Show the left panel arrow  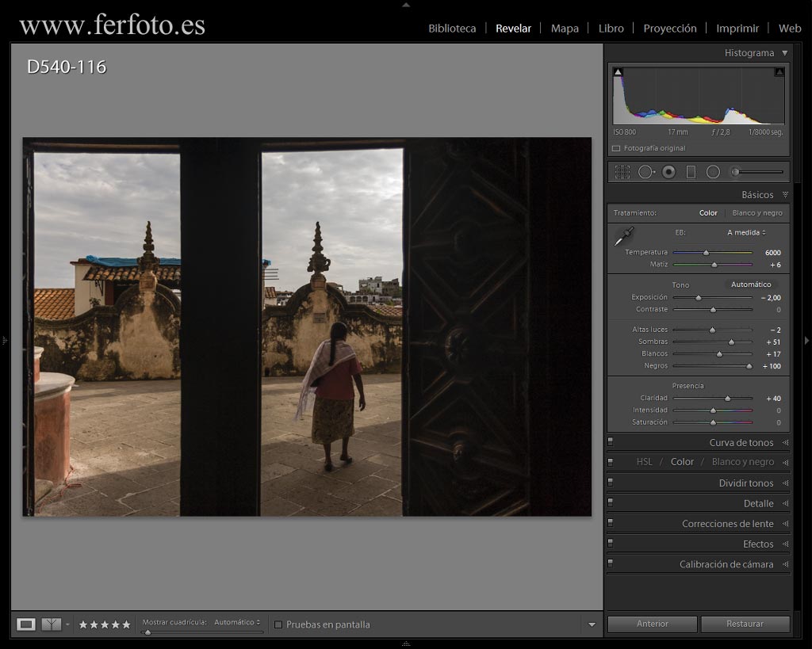click(4, 341)
